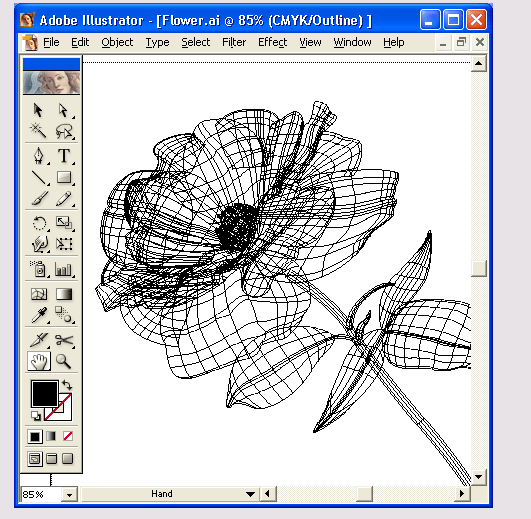
Task: Apply solid Color mode button
Action: tap(35, 436)
